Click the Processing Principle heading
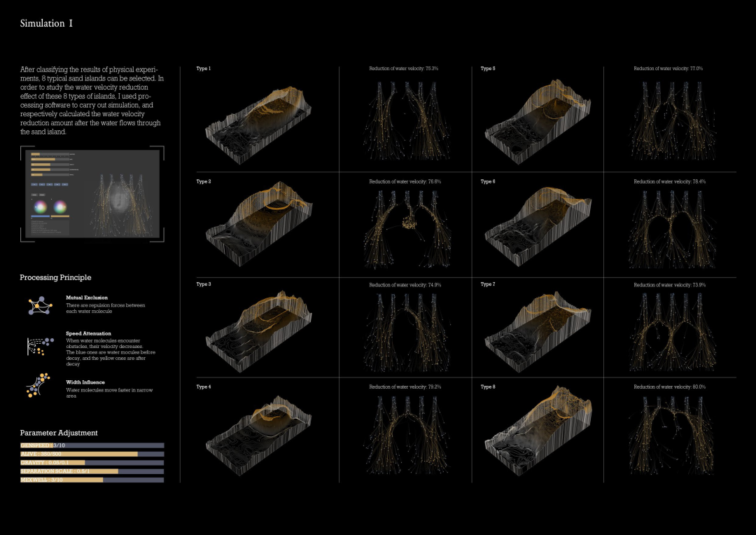Image resolution: width=756 pixels, height=535 pixels. coord(55,278)
